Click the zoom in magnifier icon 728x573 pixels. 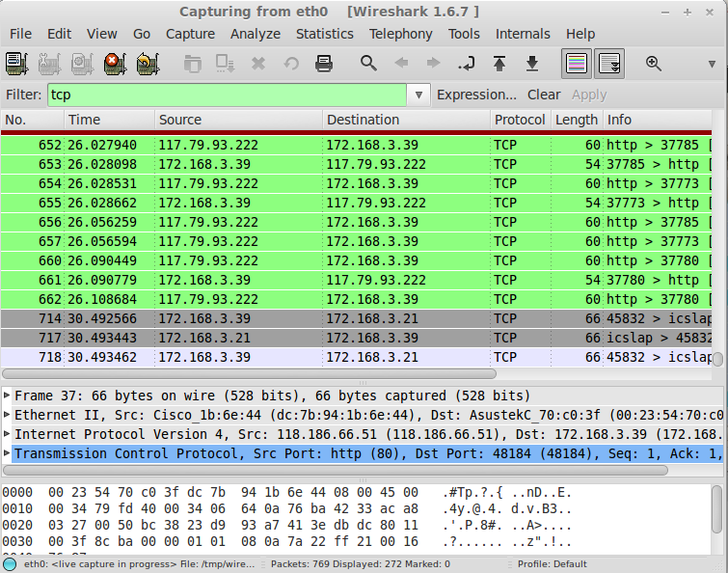pyautogui.click(x=654, y=64)
